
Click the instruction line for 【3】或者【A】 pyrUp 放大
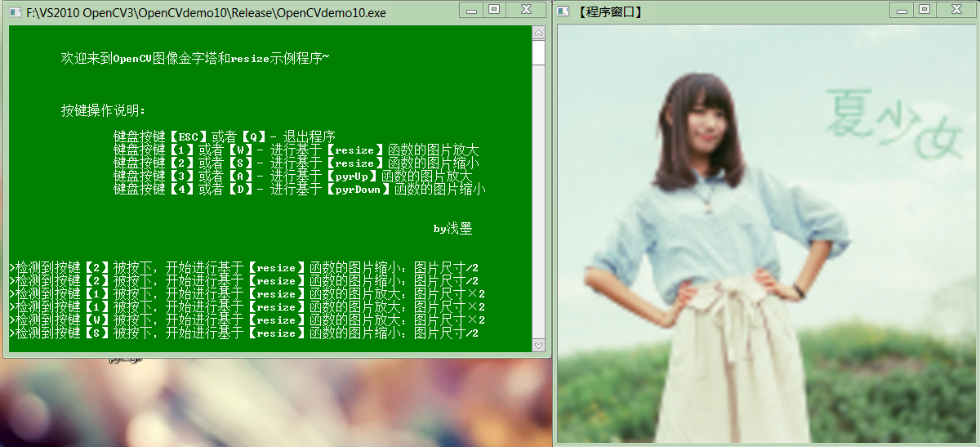click(x=292, y=176)
